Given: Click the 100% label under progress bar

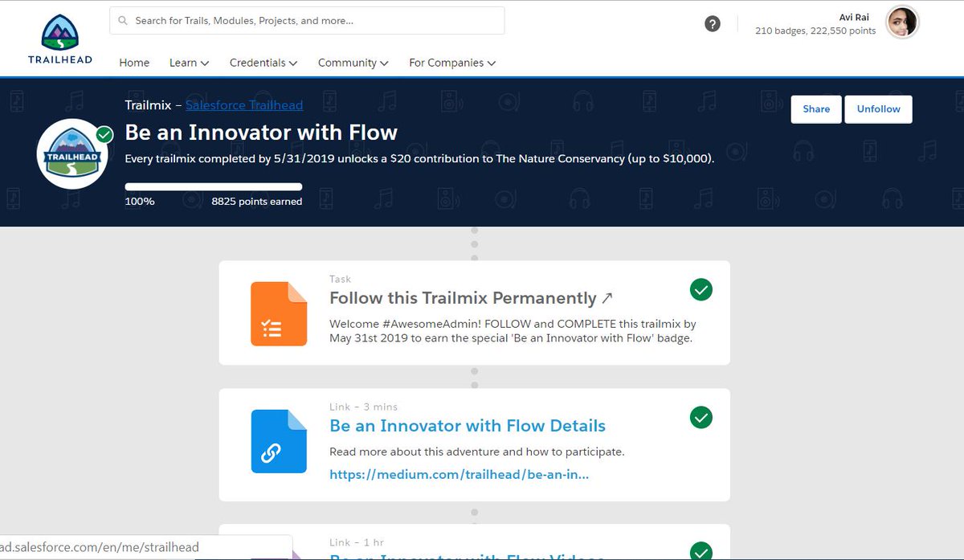Looking at the screenshot, I should coord(140,202).
